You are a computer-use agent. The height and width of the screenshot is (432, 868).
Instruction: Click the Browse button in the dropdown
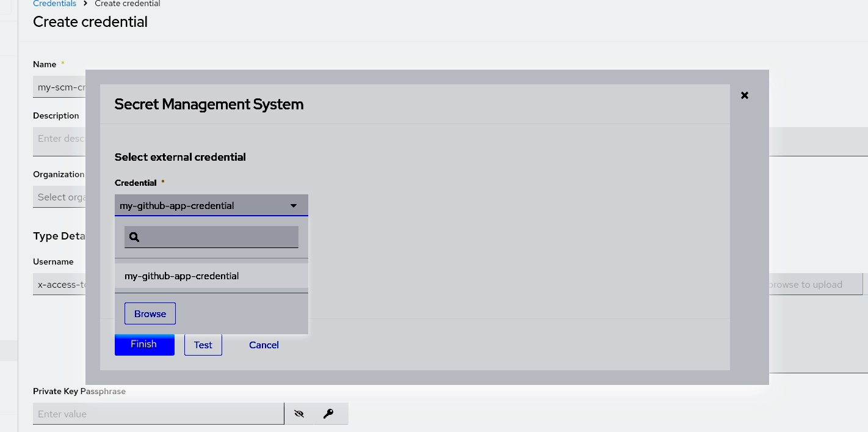tap(150, 313)
